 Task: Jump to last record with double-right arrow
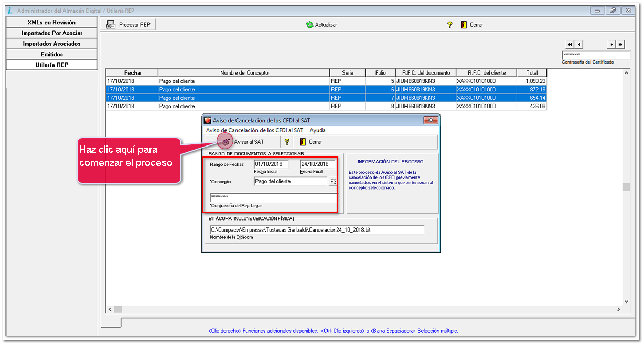point(620,45)
